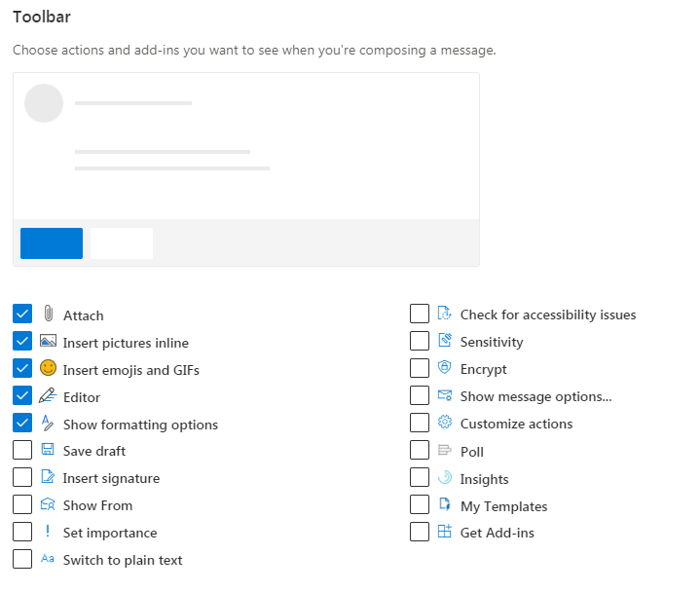The width and height of the screenshot is (700, 592).
Task: Click the Customize actions gear icon
Action: coord(445,423)
